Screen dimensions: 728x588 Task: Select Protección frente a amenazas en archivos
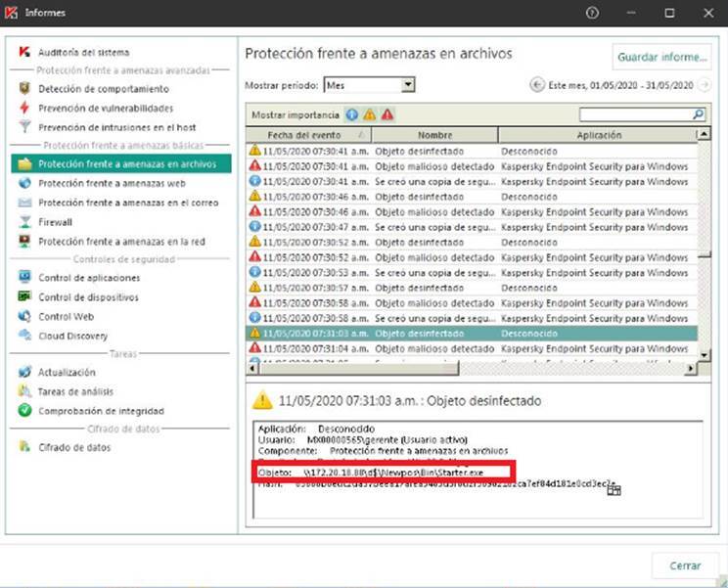tap(121, 163)
